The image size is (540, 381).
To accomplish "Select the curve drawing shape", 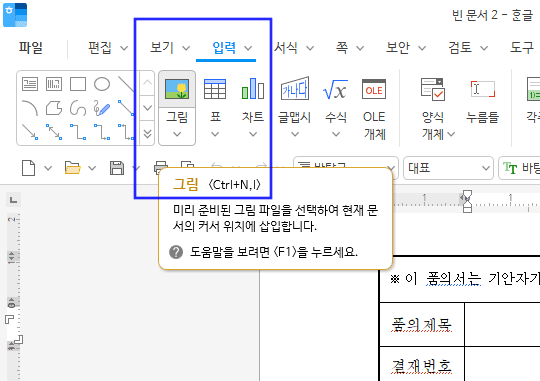I will point(78,108).
